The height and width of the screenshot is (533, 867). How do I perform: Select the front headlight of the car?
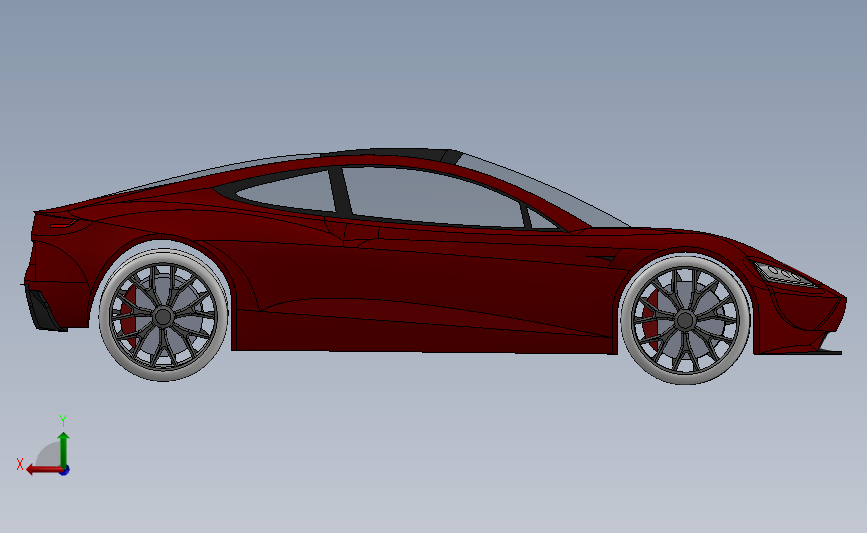784,274
